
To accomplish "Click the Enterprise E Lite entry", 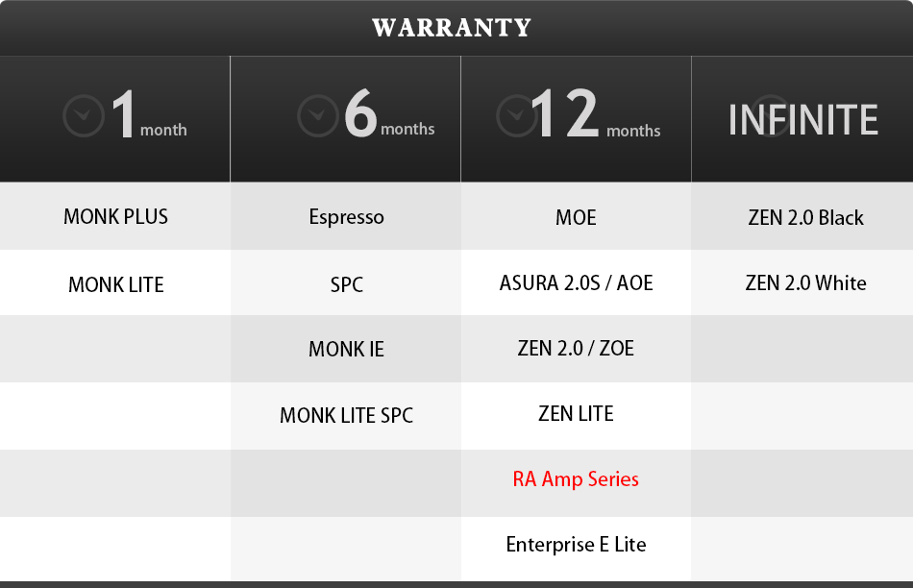I will tap(576, 545).
